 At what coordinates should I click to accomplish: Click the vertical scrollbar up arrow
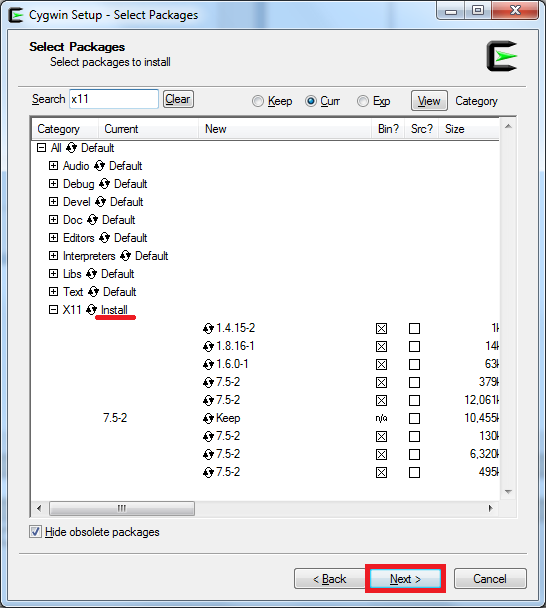(508, 126)
